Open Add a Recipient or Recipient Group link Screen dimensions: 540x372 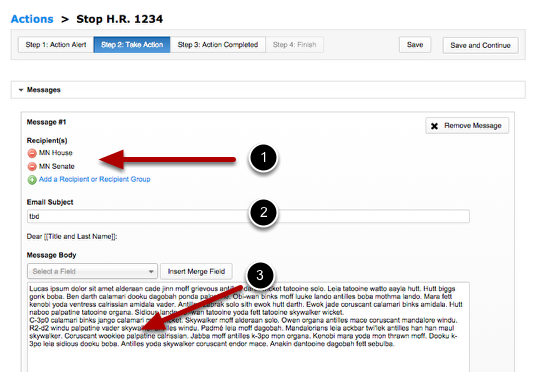94,179
